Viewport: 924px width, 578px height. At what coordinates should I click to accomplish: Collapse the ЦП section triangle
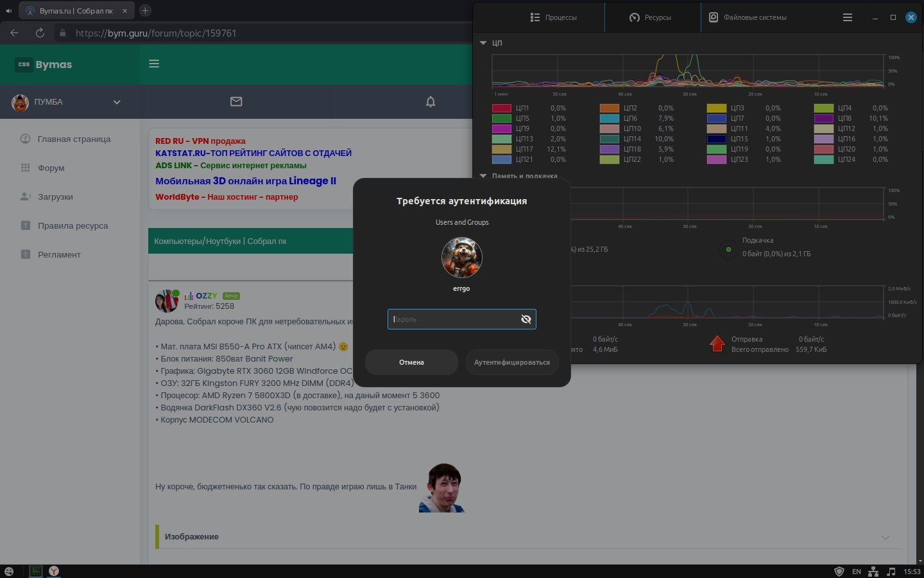tap(483, 43)
